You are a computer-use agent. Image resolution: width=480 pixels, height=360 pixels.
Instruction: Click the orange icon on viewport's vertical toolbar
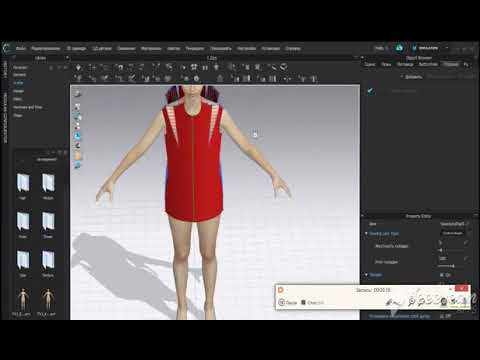[x=77, y=156]
